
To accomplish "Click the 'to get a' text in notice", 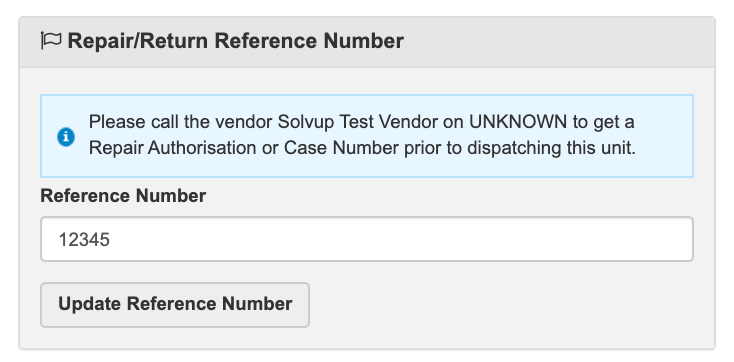I will tap(603, 123).
